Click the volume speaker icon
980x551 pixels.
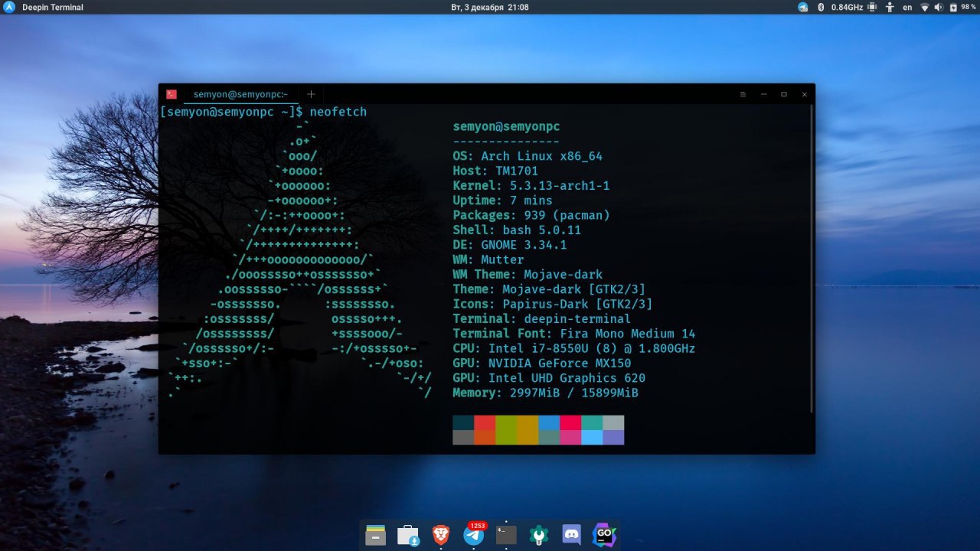tap(939, 7)
